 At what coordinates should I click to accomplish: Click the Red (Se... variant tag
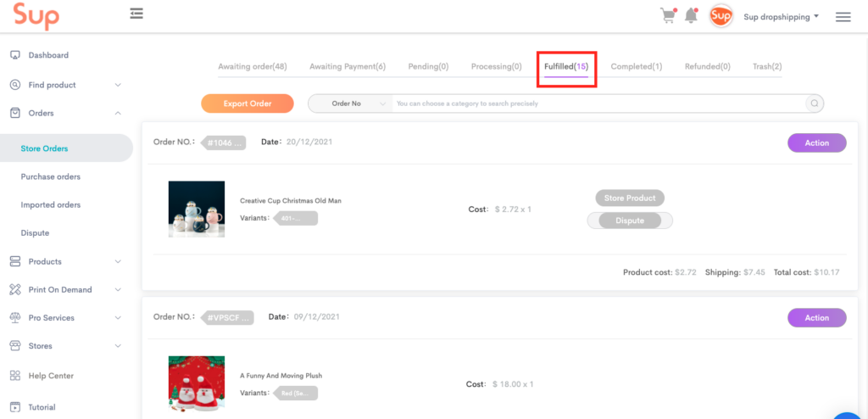click(296, 393)
